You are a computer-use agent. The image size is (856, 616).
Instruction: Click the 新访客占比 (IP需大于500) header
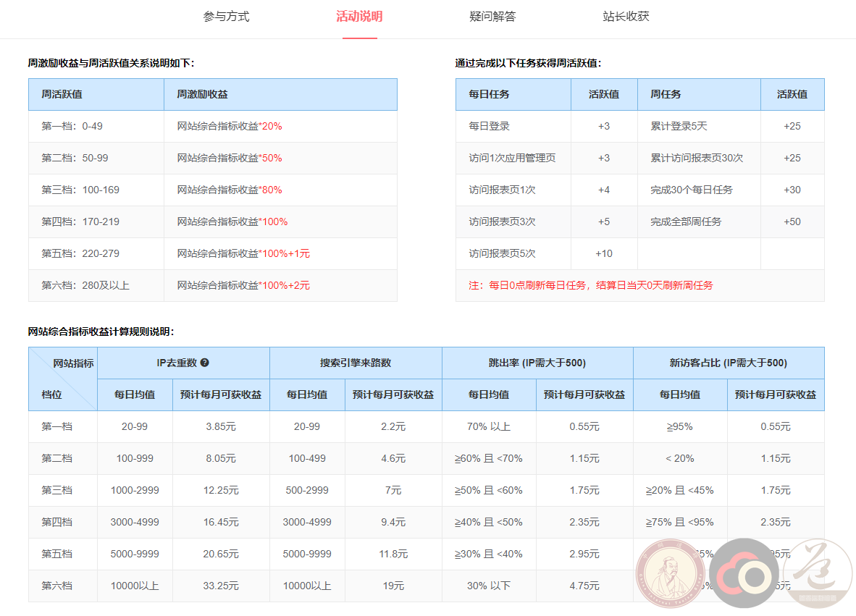[x=729, y=363]
